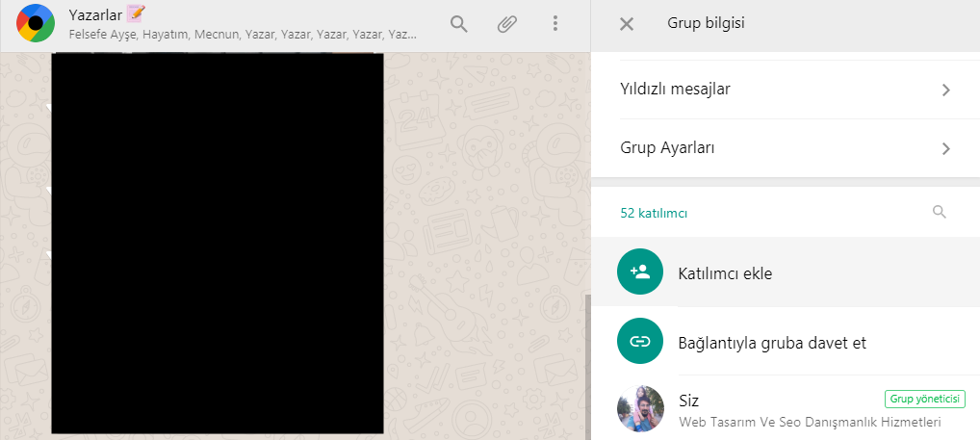Expand Grup Ayarları chevron
This screenshot has width=980, height=440.
tap(946, 148)
